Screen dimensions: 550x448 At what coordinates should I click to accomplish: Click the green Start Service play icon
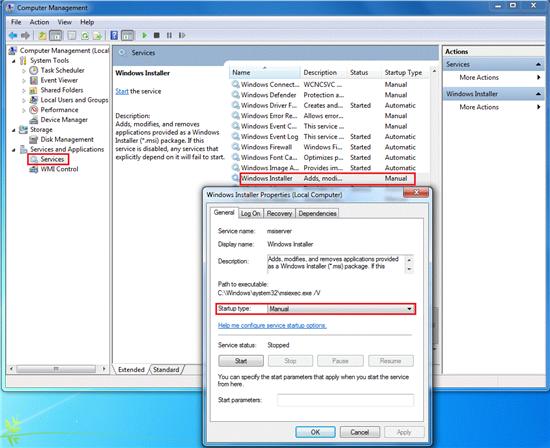click(x=145, y=35)
